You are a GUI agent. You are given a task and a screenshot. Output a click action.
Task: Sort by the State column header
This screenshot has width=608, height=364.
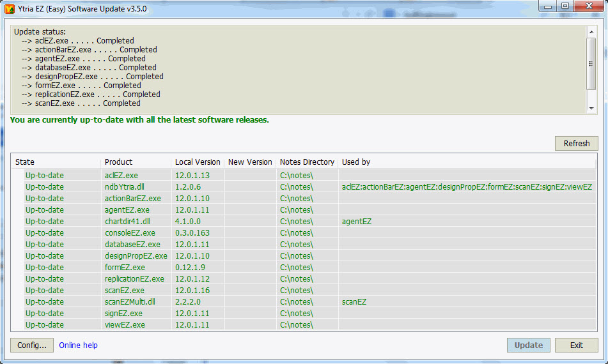[x=26, y=162]
